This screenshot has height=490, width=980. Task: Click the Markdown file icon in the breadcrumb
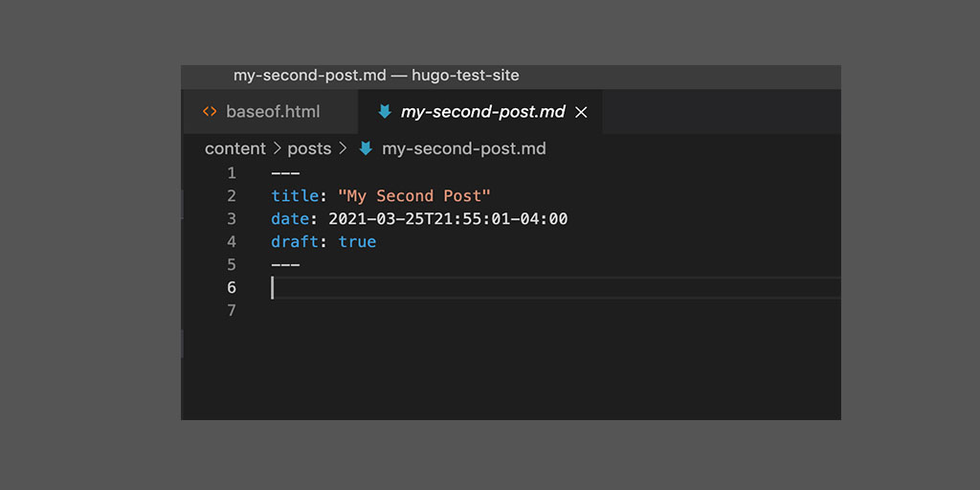click(x=366, y=149)
